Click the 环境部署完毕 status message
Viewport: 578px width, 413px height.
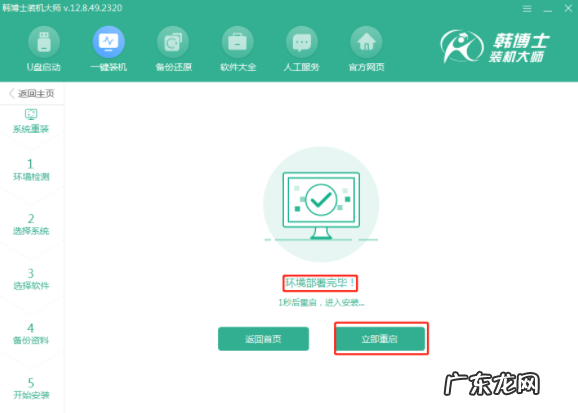(x=320, y=283)
